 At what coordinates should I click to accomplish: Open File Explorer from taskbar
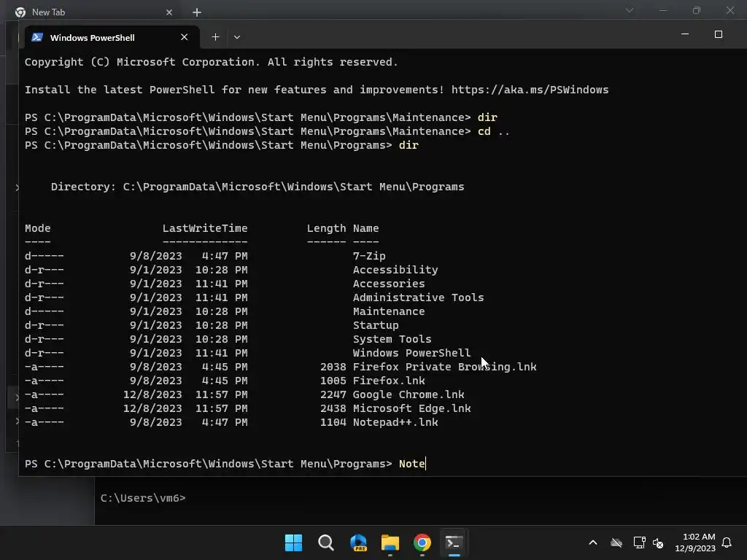point(390,542)
